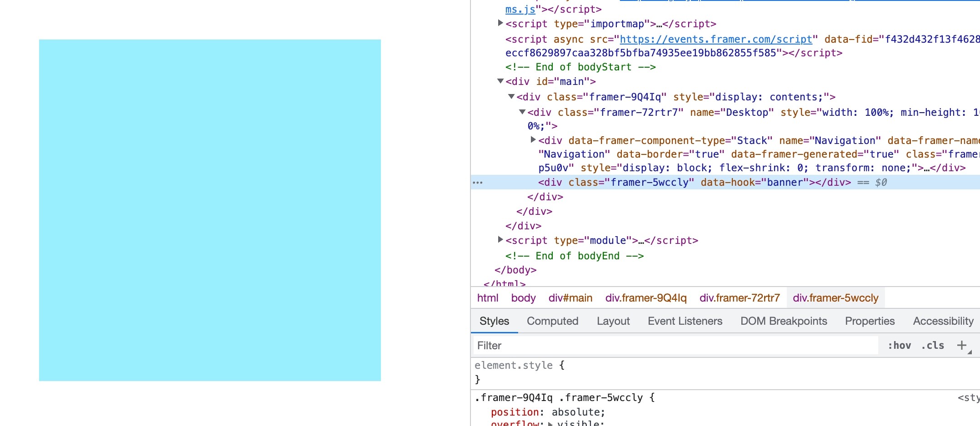Open the ellipsis menu beside selected node

coord(478,183)
